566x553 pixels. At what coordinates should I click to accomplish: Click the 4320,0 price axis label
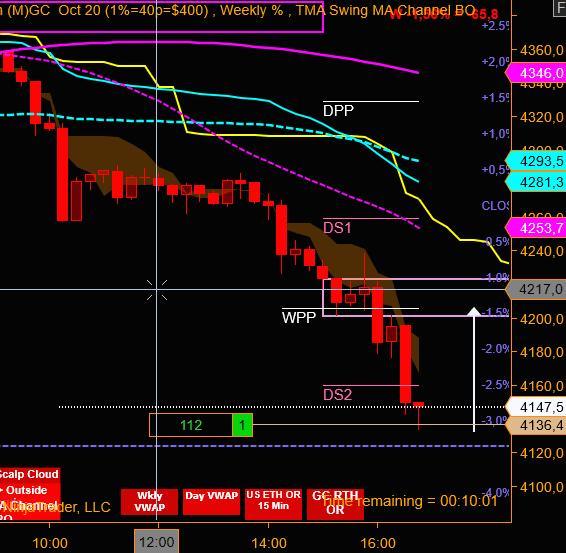click(541, 117)
